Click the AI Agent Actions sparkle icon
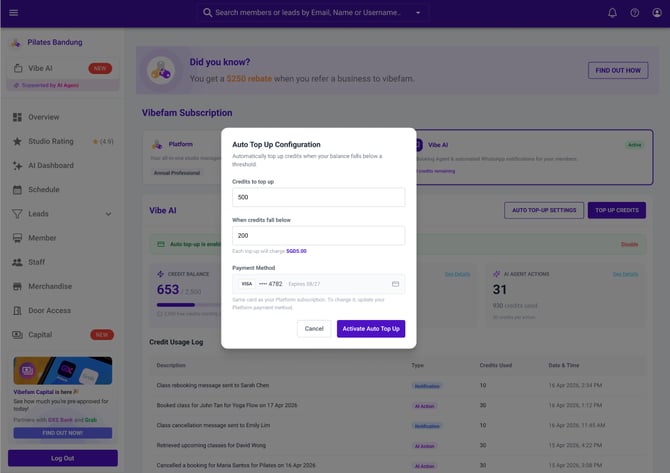670x473 pixels. coord(496,274)
